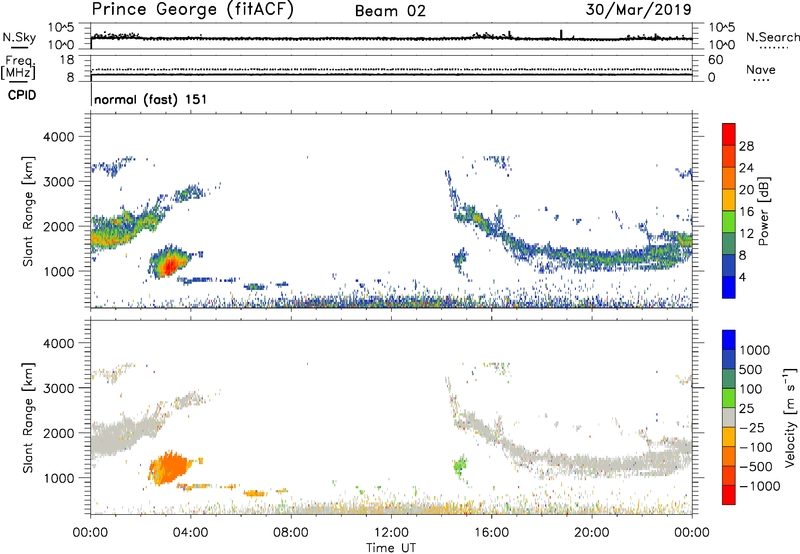Click the green velocity patch near 15:00
Screen dimensions: 800x554
pos(460,465)
